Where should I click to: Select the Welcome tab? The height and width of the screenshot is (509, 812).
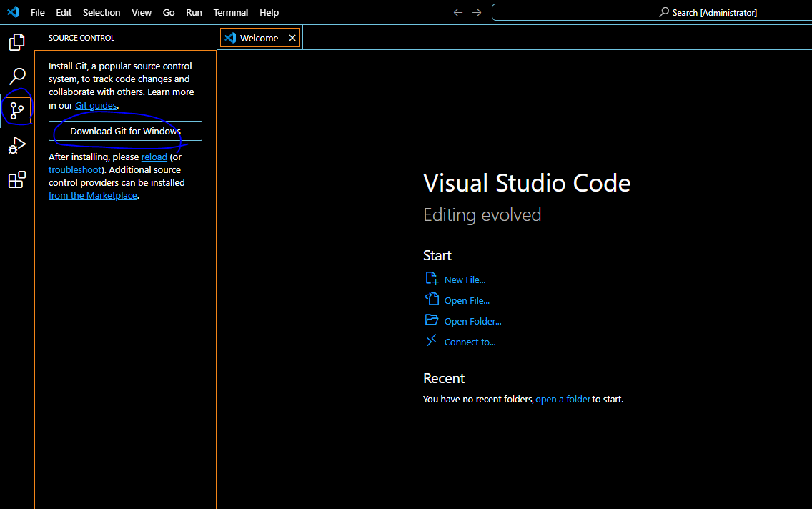260,38
